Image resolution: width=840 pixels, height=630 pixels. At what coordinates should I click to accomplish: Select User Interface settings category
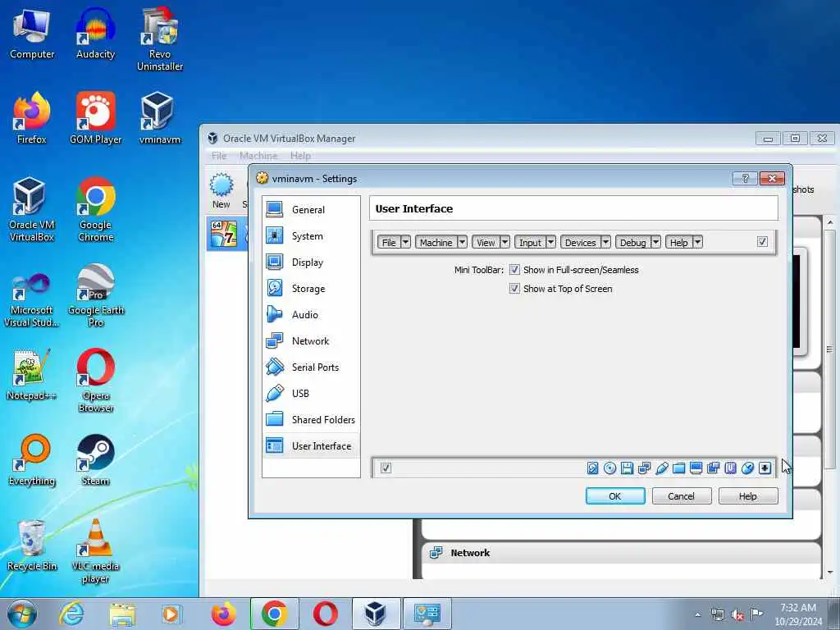311,445
